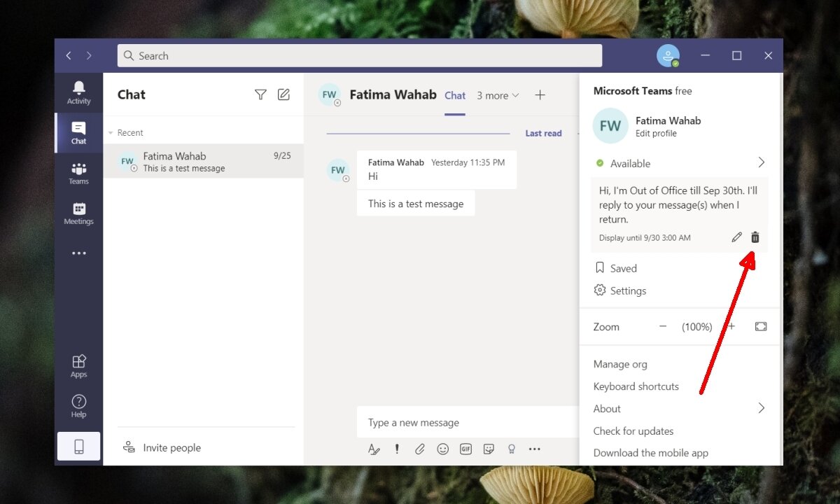
Task: Open message formatting options
Action: pyautogui.click(x=374, y=449)
